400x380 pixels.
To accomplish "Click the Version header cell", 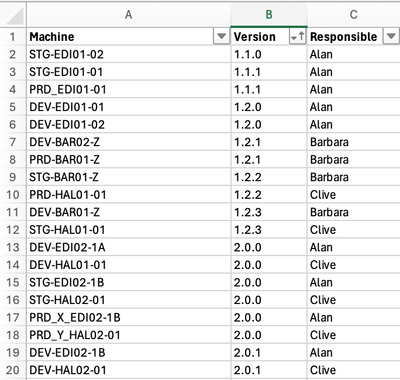I will (269, 37).
